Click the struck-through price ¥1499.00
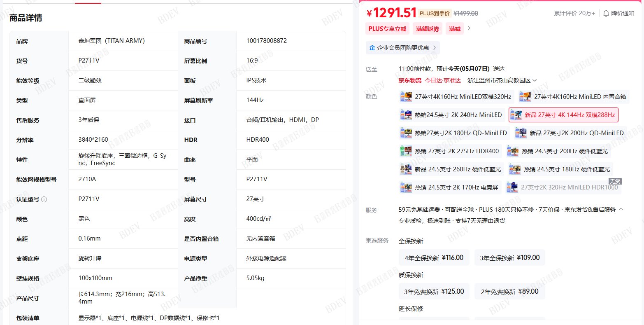 pyautogui.click(x=466, y=13)
